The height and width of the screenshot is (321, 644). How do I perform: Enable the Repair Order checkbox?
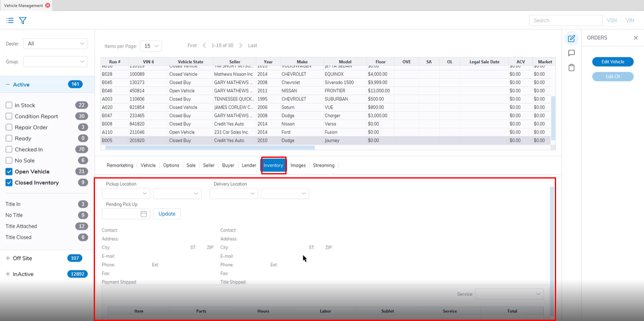coord(9,127)
